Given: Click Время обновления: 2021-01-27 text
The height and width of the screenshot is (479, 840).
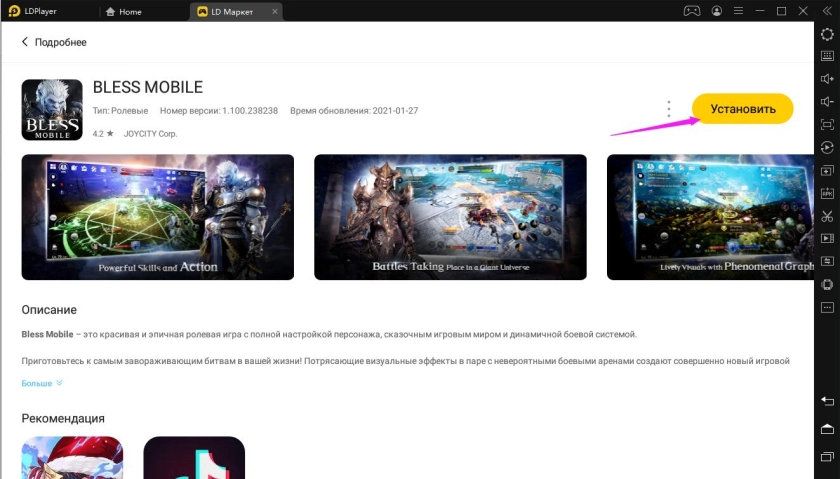Looking at the screenshot, I should (354, 111).
